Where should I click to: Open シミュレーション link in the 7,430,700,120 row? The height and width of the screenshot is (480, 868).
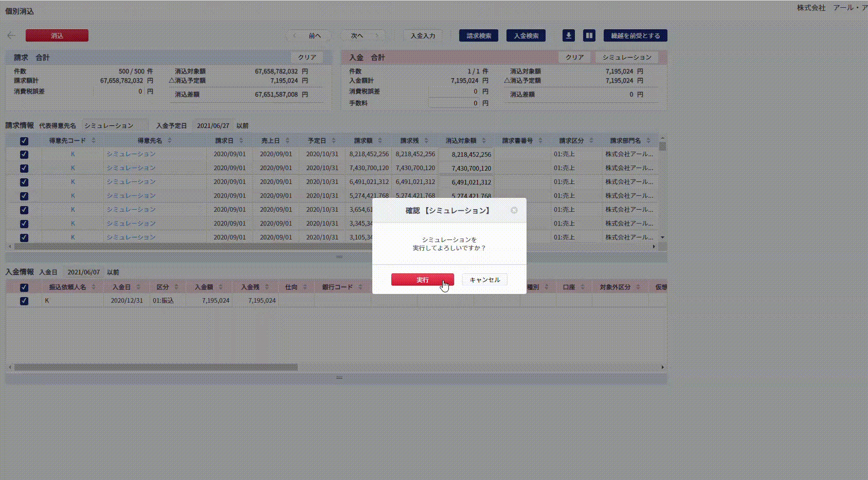coord(131,168)
